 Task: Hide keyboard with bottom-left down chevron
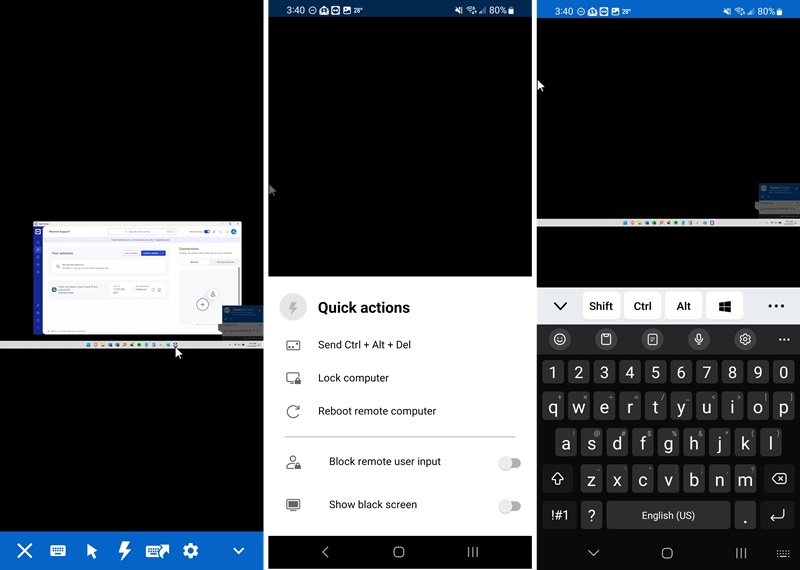click(593, 553)
